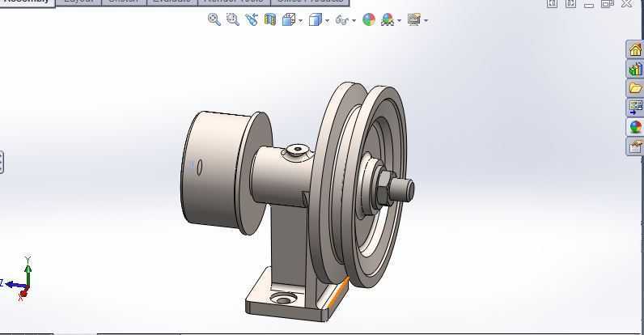
Task: Open the File Explorer folder tab
Action: coord(635,88)
